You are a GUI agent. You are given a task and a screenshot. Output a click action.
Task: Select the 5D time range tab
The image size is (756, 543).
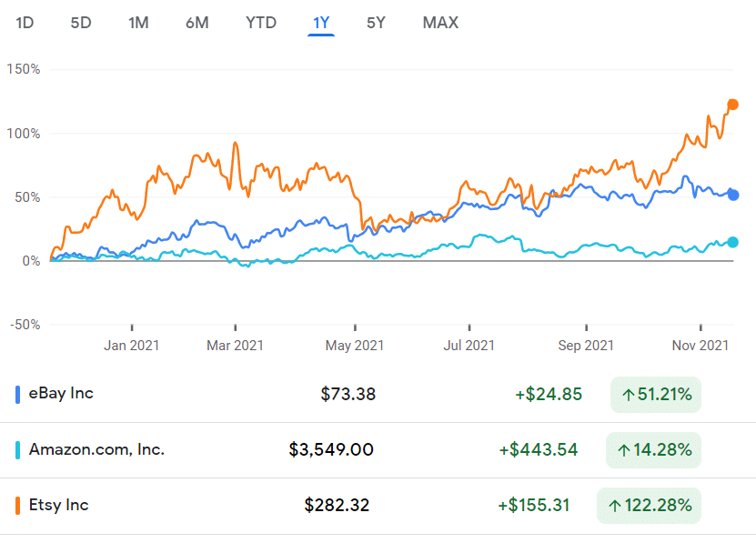pyautogui.click(x=81, y=23)
